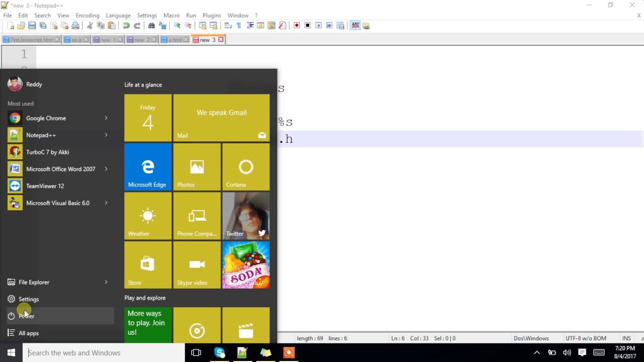Expand Microsoft Visual Basic 6.0 jump list
Viewport: 644px width, 362px height.
pyautogui.click(x=106, y=203)
